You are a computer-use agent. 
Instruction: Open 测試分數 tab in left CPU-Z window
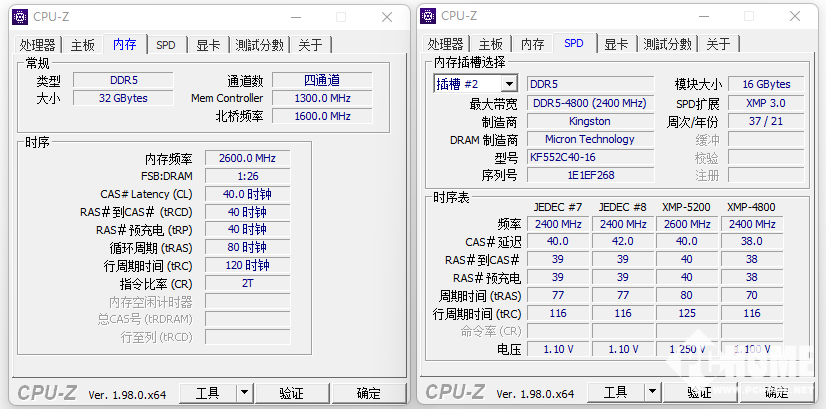pyautogui.click(x=259, y=45)
